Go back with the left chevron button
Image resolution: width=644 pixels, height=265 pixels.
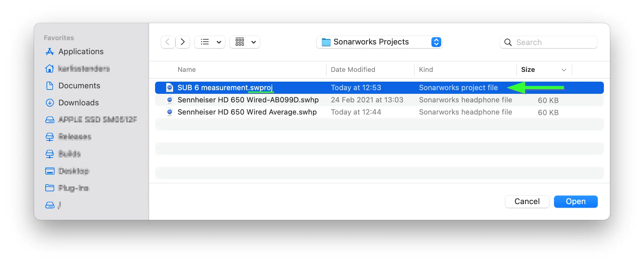coord(168,42)
